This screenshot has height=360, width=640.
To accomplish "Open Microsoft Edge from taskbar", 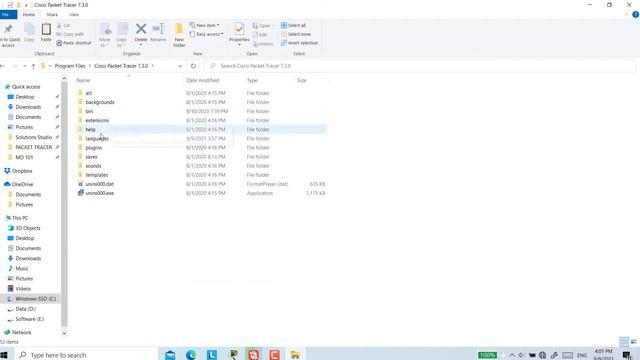I will point(191,354).
